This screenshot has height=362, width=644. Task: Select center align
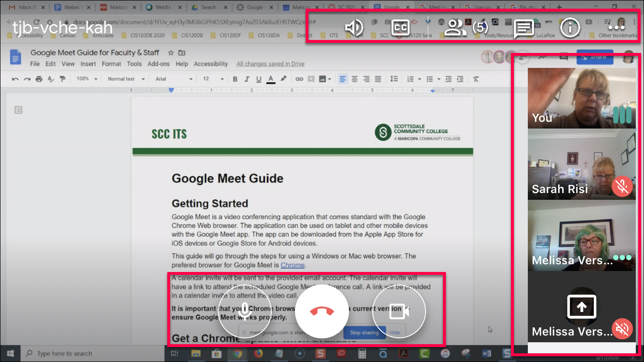(354, 79)
